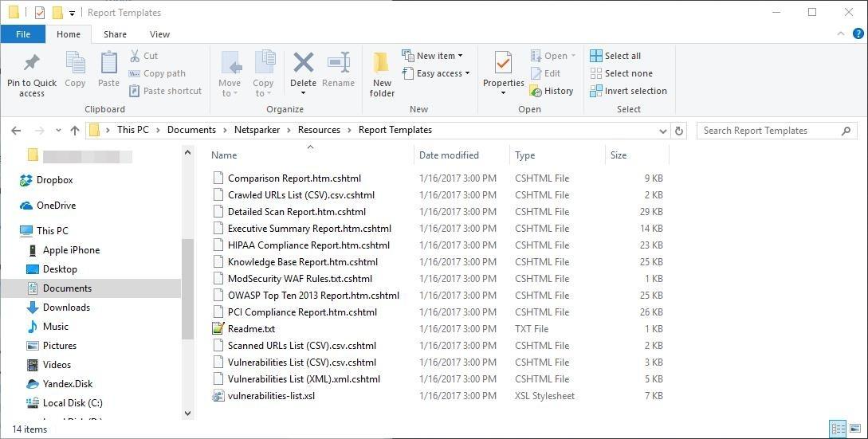Sort files by the Date modified column
This screenshot has width=868, height=439.
tap(449, 155)
